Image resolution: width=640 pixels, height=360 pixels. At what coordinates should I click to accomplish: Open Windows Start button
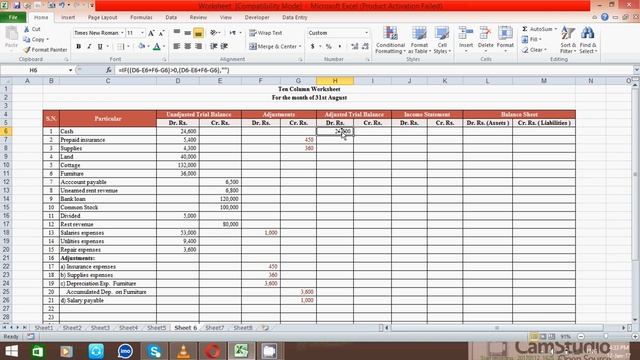11,351
